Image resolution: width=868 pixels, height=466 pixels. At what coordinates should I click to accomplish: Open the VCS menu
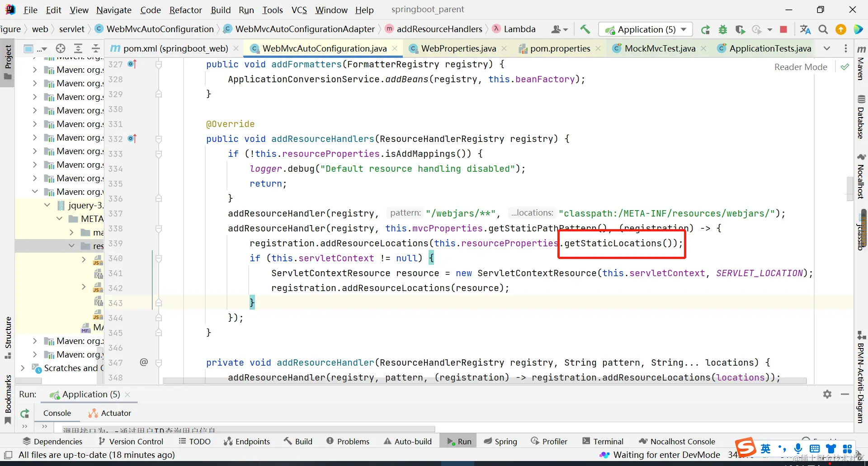299,10
